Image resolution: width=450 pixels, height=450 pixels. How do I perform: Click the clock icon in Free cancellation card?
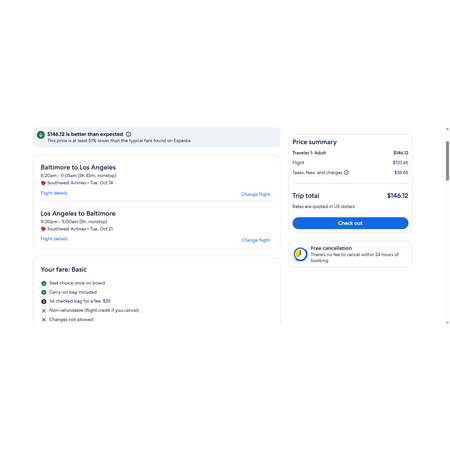click(x=300, y=254)
